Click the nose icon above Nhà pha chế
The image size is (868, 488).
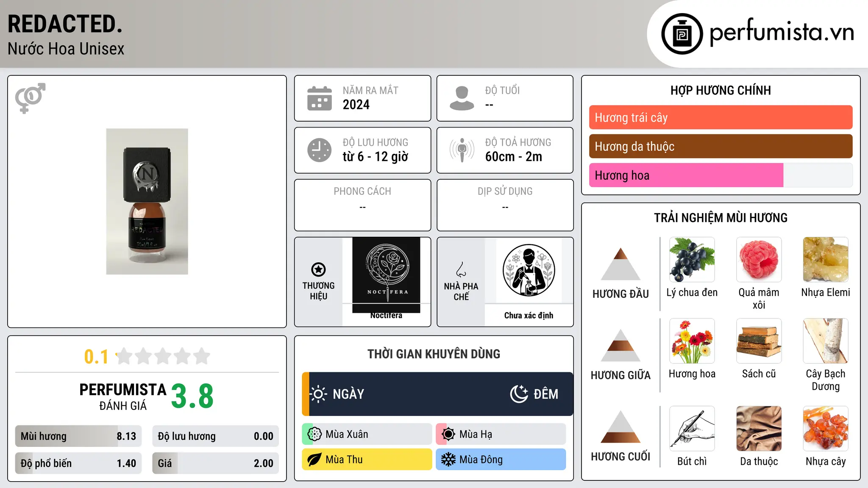(x=461, y=269)
